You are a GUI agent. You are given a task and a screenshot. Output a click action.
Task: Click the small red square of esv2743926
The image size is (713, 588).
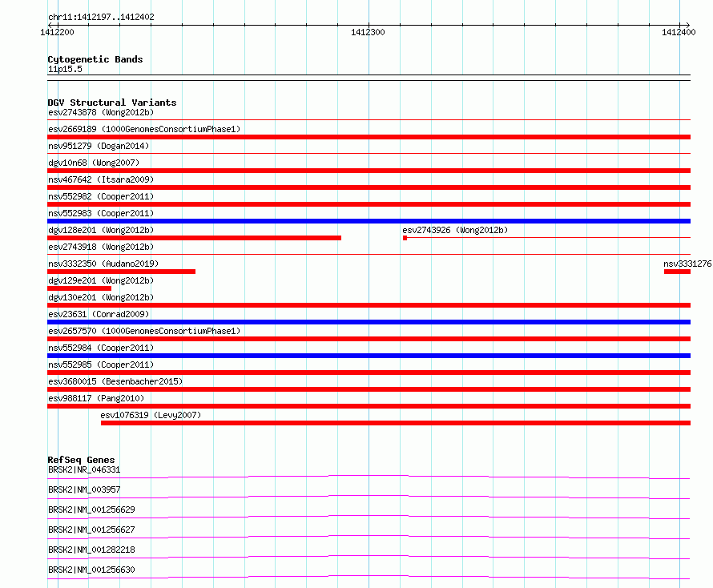[x=405, y=238]
